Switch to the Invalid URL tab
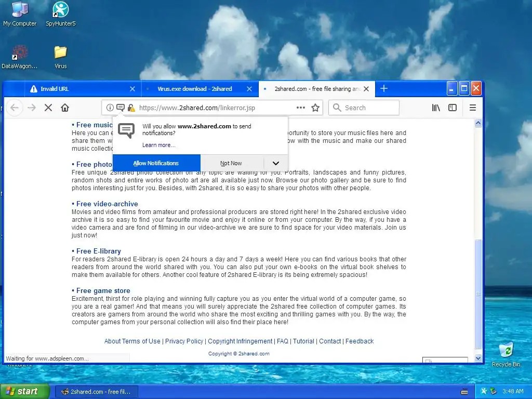Screen dimensions: 532x399 83,89
